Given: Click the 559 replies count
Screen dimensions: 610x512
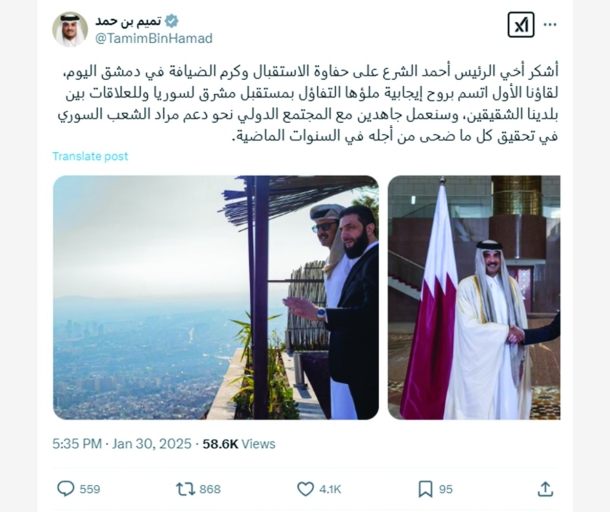Looking at the screenshot, I should [90, 489].
